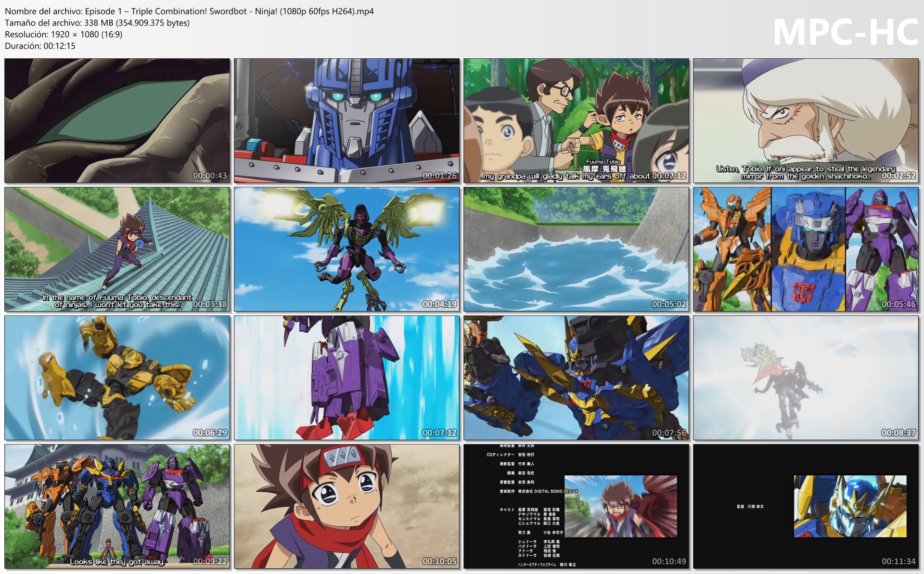This screenshot has width=924, height=574.
Task: Select the thumbnail at 00:00:43
Action: point(117,121)
